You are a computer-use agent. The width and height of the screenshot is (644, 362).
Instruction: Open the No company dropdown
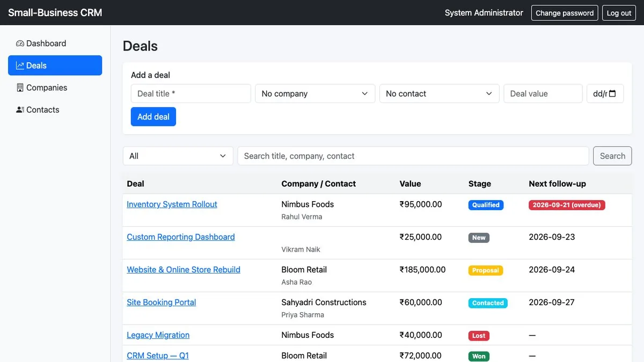point(315,93)
